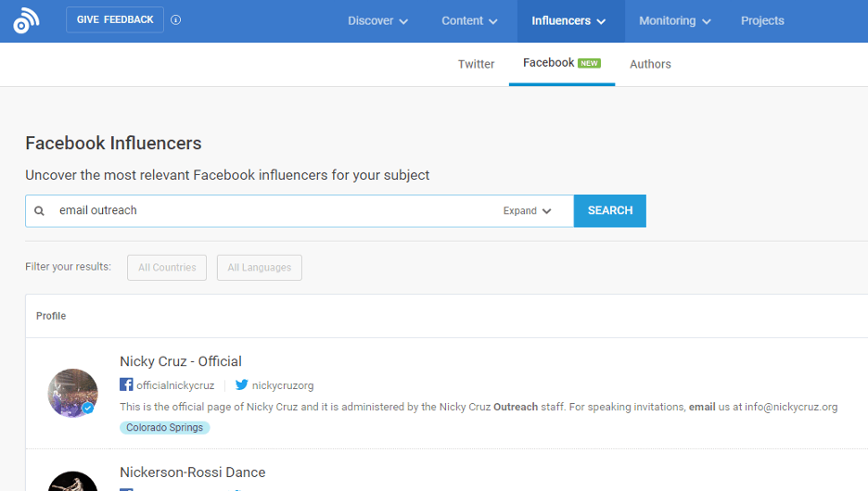Image resolution: width=868 pixels, height=491 pixels.
Task: Click the magnifier icon in search box
Action: click(x=40, y=211)
